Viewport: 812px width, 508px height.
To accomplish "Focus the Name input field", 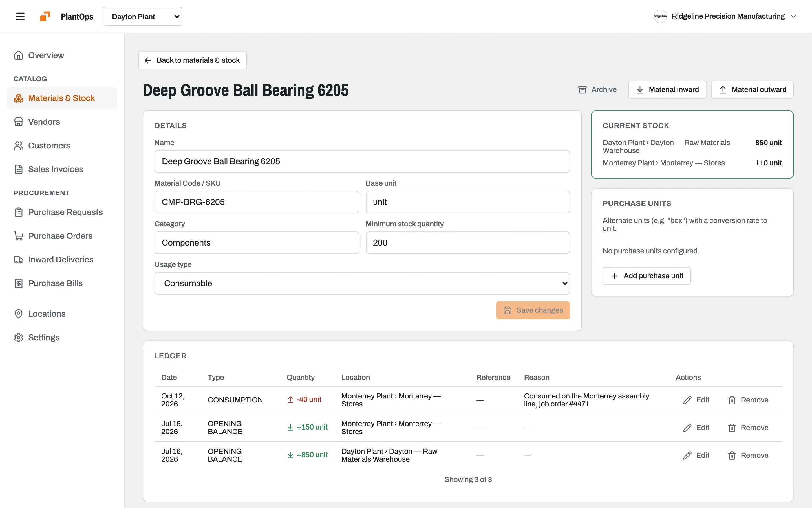I will click(x=362, y=161).
